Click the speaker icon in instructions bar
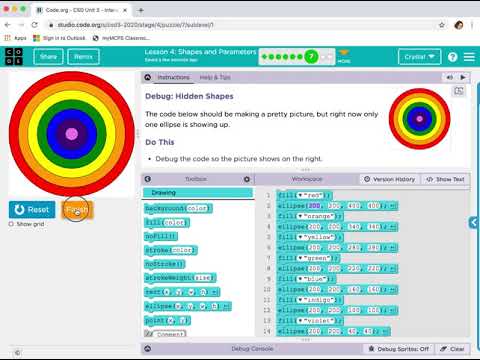The image size is (480, 360). click(449, 77)
